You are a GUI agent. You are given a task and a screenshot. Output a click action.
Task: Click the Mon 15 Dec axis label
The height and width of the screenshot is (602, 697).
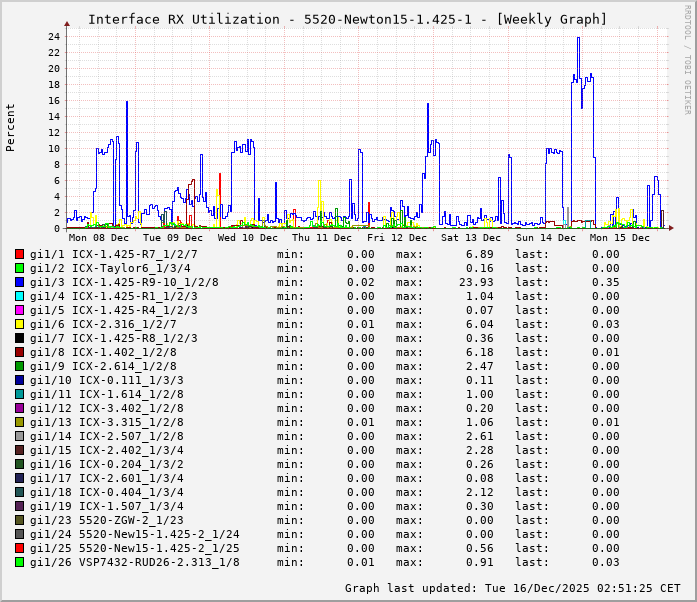(x=620, y=238)
